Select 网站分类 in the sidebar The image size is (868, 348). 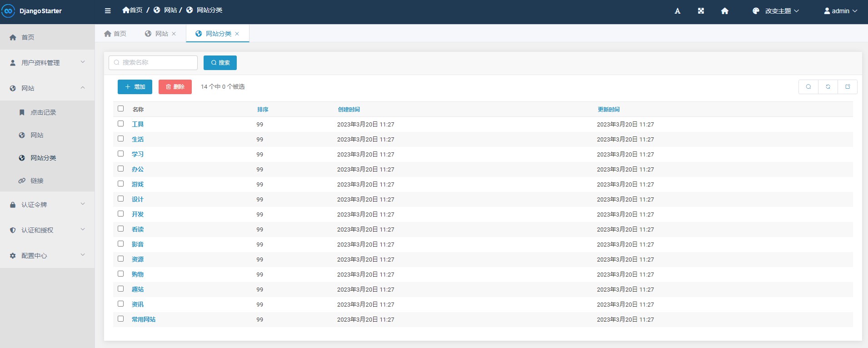click(47, 158)
